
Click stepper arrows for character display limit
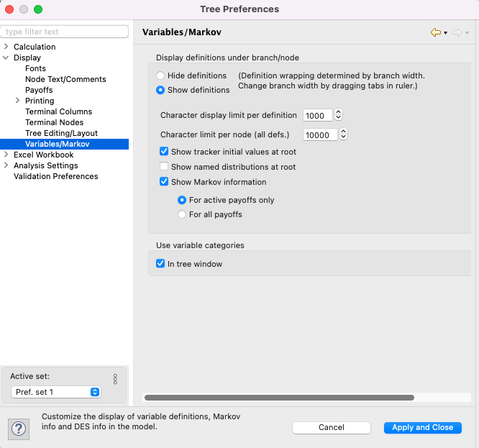point(338,115)
